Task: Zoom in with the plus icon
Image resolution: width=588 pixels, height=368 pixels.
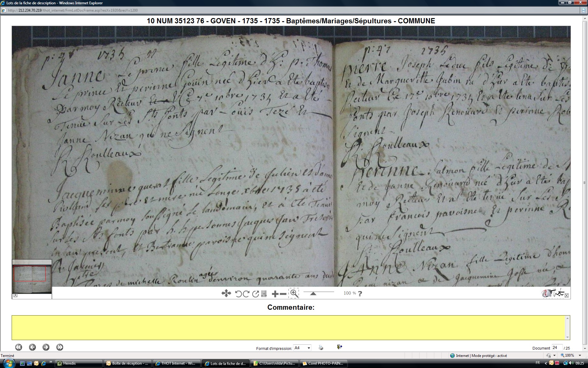Action: point(275,294)
